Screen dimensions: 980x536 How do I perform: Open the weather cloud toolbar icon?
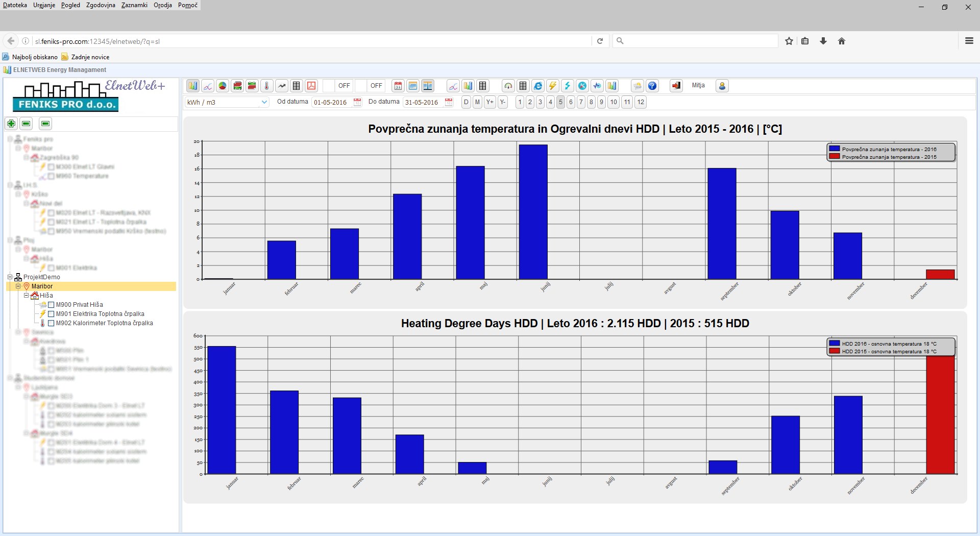(637, 86)
